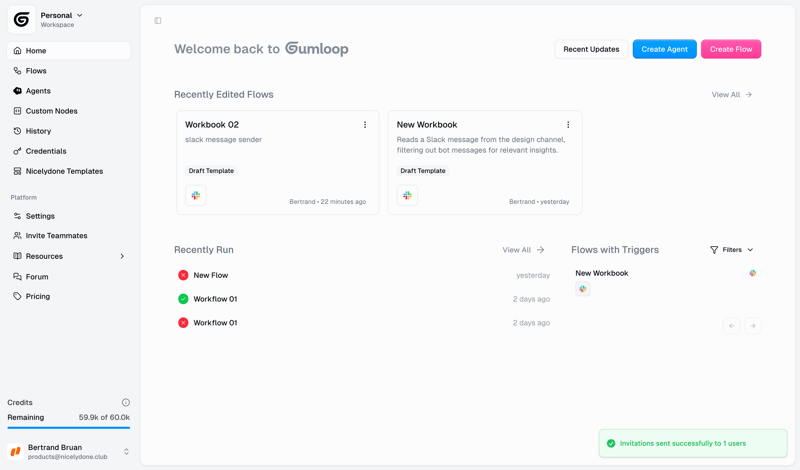Click the invitations sent success notification

tap(693, 443)
